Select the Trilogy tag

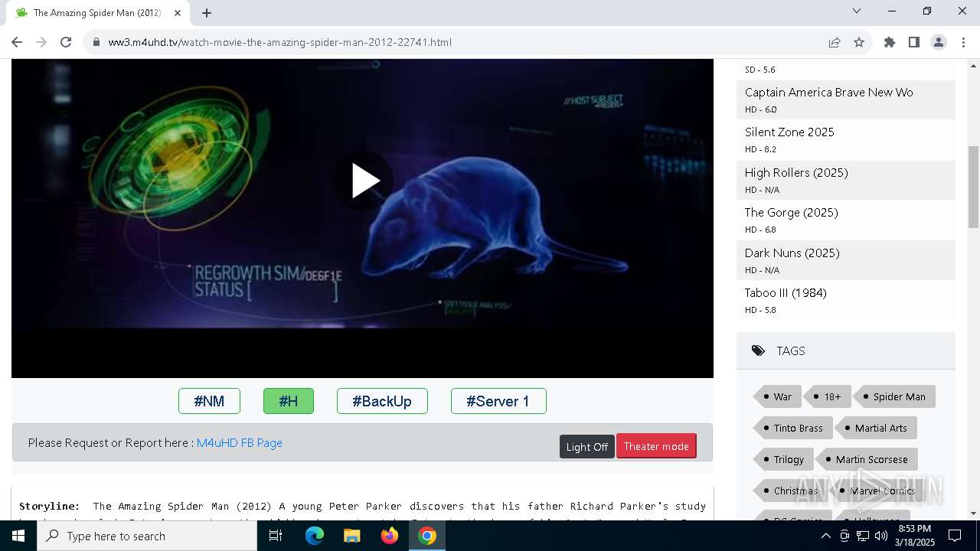pos(783,459)
